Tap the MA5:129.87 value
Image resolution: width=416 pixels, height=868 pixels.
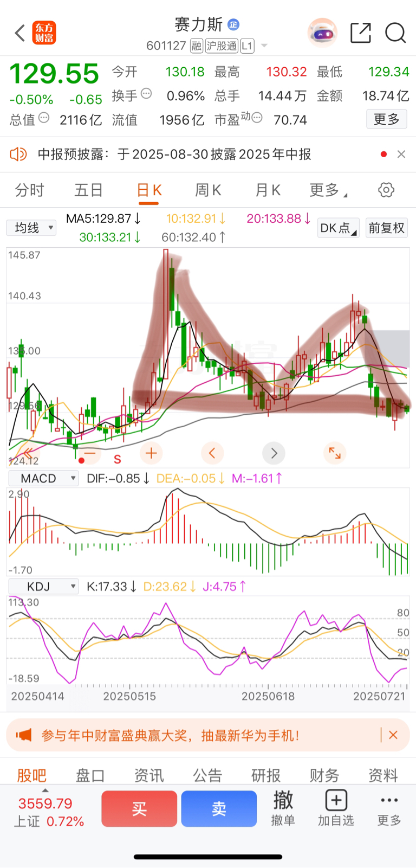103,218
